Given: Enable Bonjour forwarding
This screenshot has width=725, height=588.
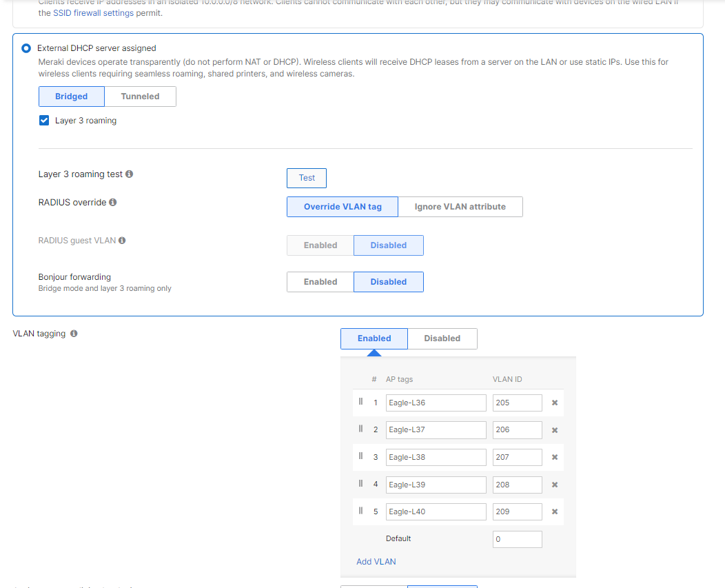Looking at the screenshot, I should (x=320, y=281).
